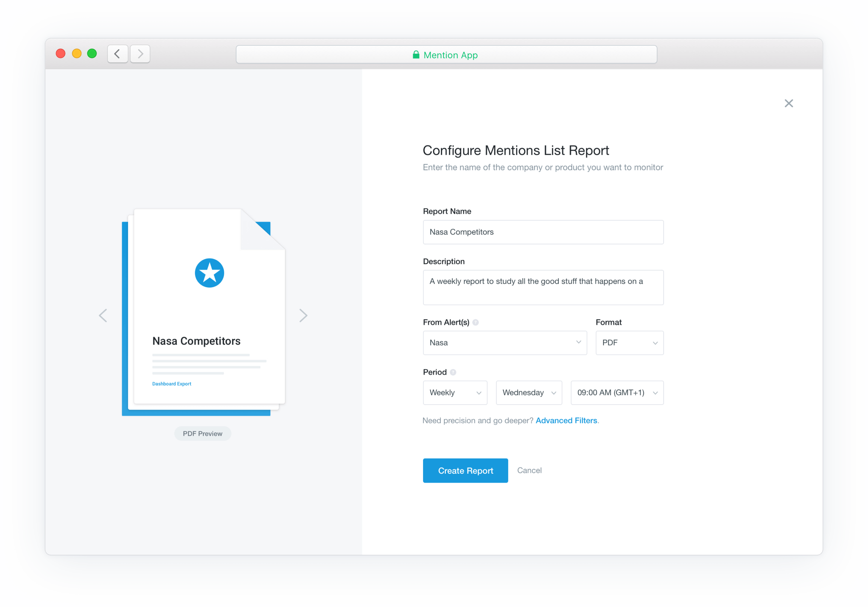Image resolution: width=868 pixels, height=607 pixels.
Task: Click the yellow minimize window light
Action: [x=76, y=54]
